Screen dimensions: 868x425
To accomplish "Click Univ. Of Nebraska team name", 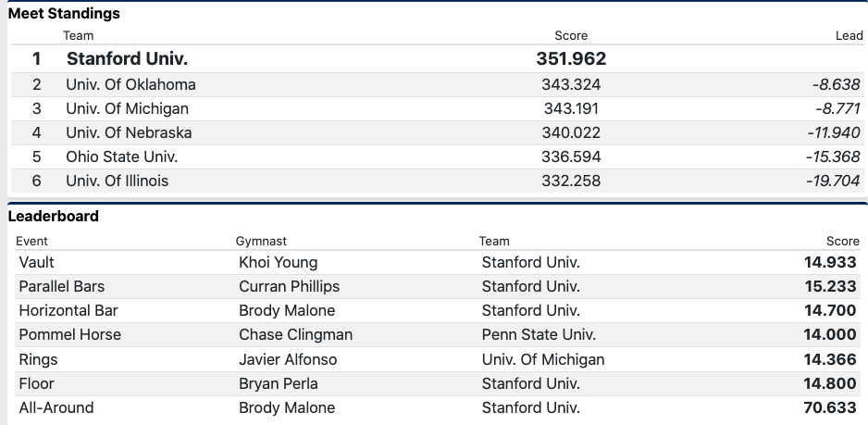I will (129, 132).
